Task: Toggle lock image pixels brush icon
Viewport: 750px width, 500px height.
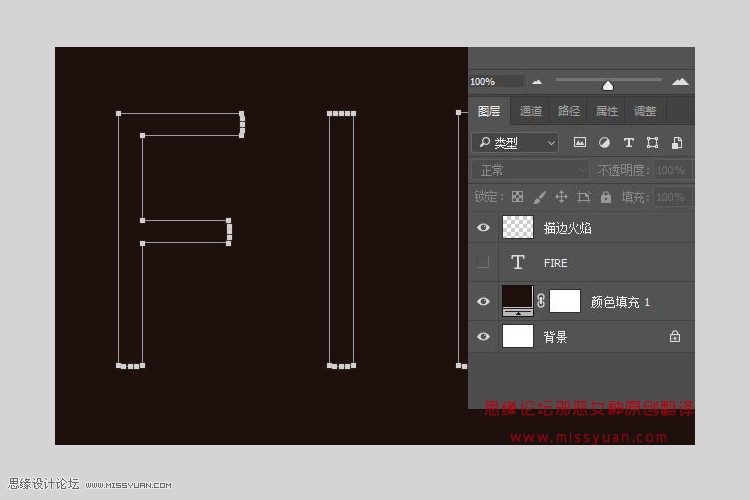Action: 540,197
